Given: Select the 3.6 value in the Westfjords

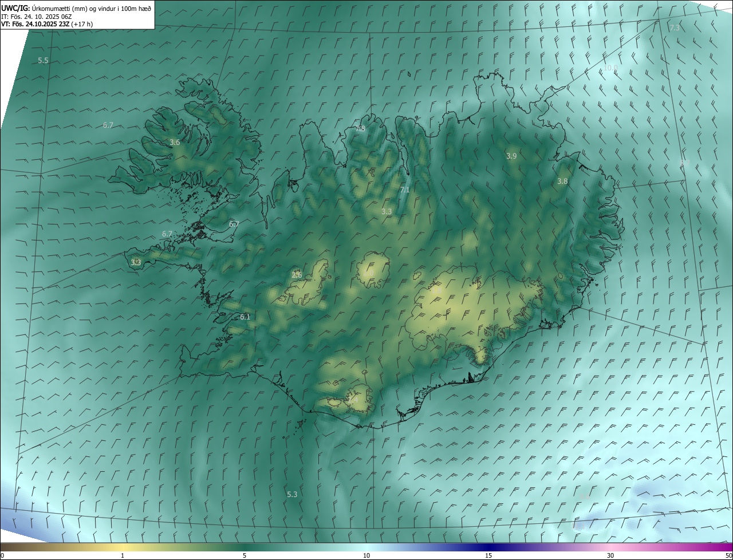Looking at the screenshot, I should click(175, 142).
